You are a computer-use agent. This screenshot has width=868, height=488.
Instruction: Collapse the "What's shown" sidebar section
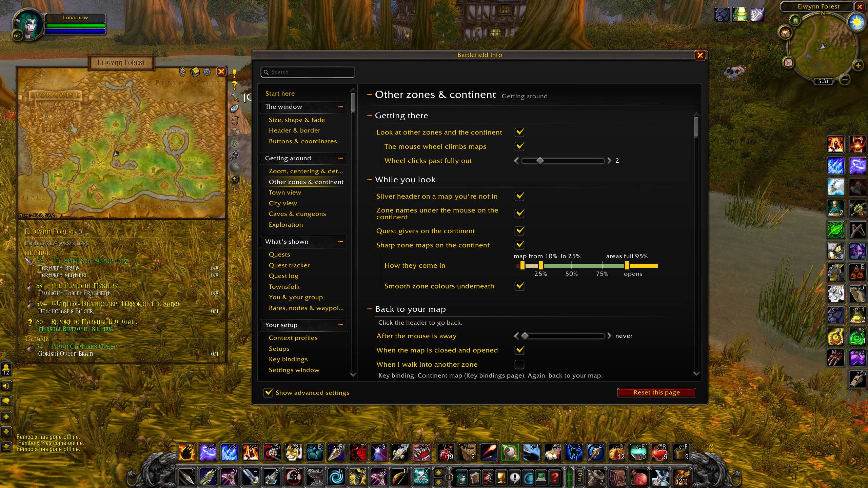340,242
